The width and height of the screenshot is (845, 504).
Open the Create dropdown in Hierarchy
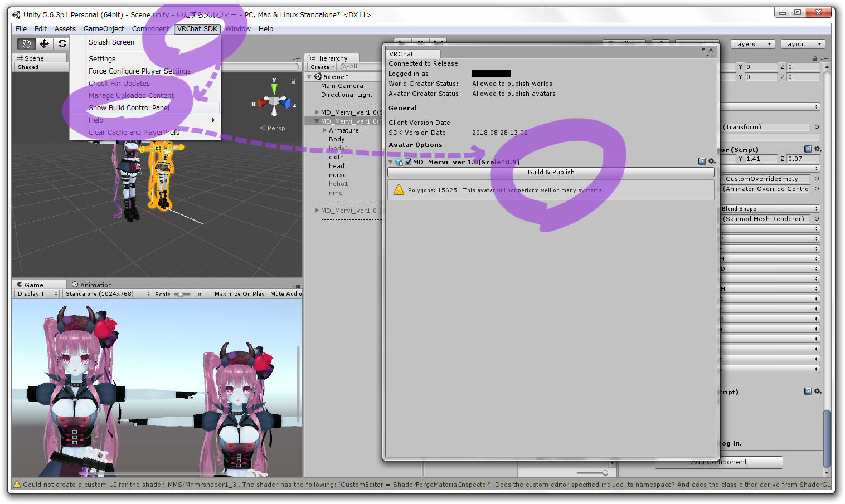322,67
